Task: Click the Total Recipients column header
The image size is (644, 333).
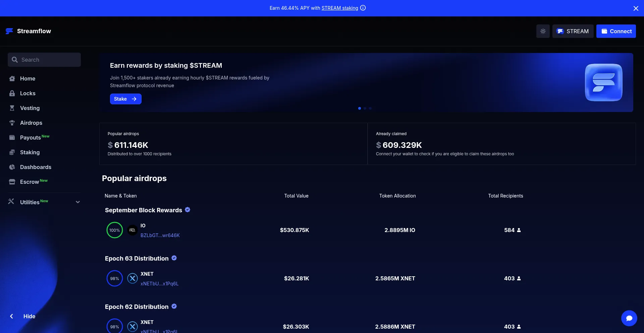Action: tap(505, 196)
